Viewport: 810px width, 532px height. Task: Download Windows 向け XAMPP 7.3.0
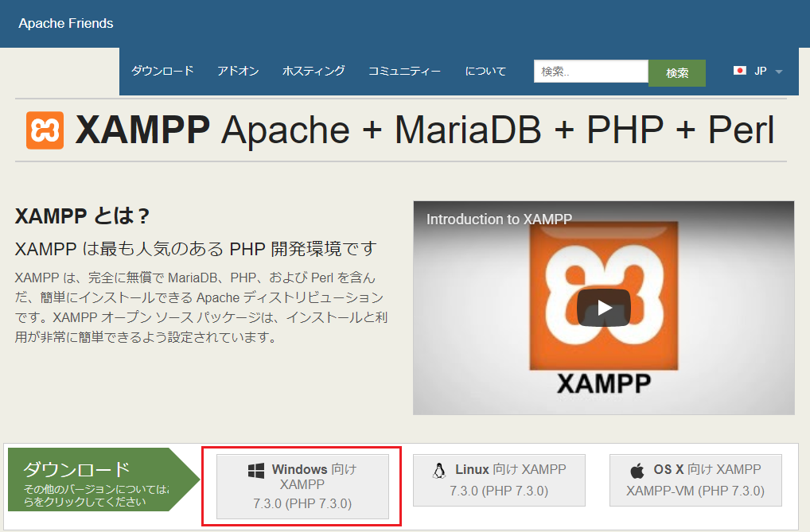pos(302,487)
